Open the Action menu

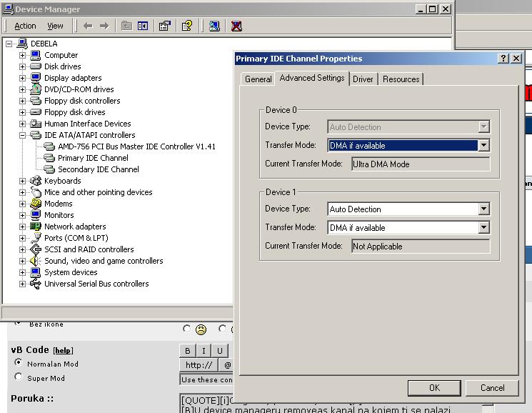[25, 26]
